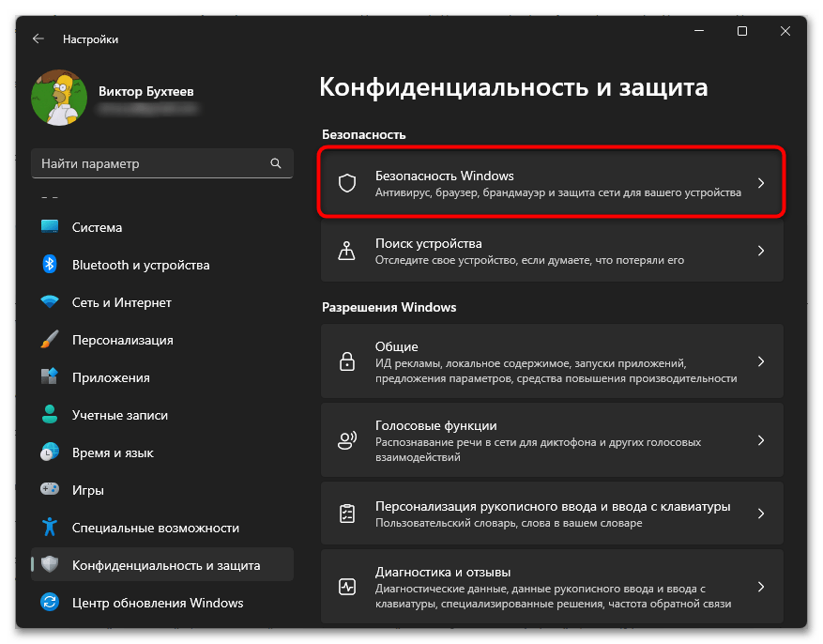The width and height of the screenshot is (823, 644).
Task: Click the paintbrush Персонализация icon
Action: pyautogui.click(x=50, y=340)
